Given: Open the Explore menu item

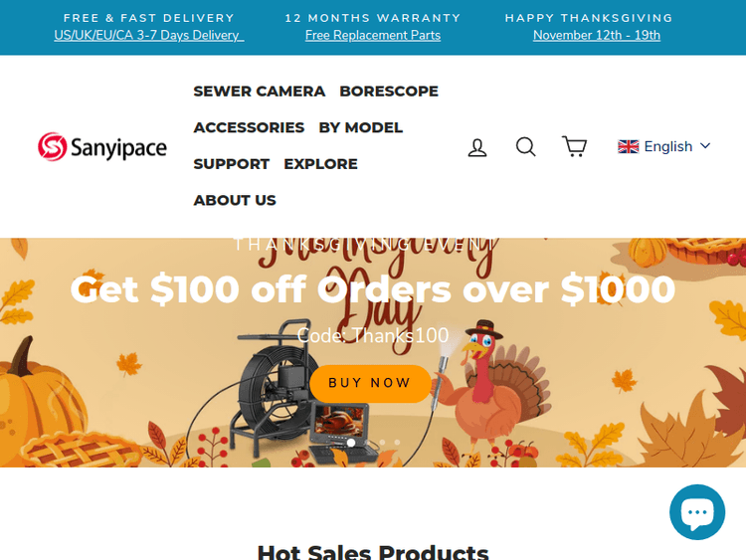Looking at the screenshot, I should click(x=320, y=164).
